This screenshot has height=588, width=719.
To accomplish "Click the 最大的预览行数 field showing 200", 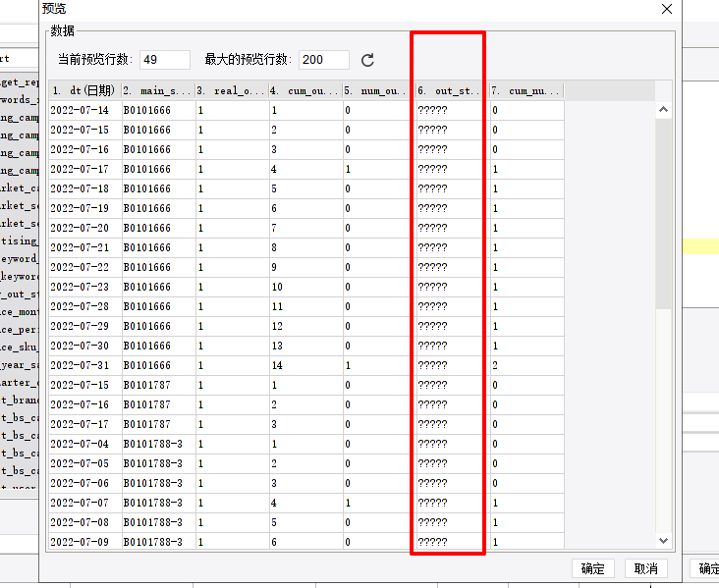I will click(324, 60).
